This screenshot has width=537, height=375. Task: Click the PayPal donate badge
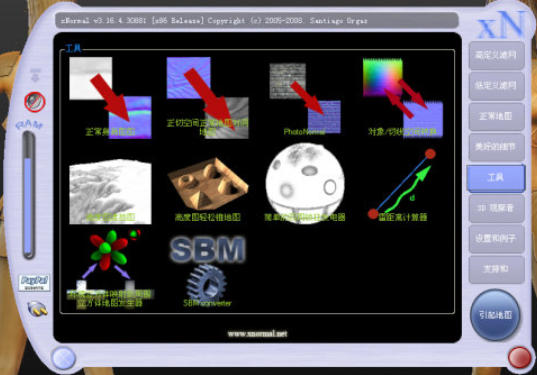[x=34, y=283]
